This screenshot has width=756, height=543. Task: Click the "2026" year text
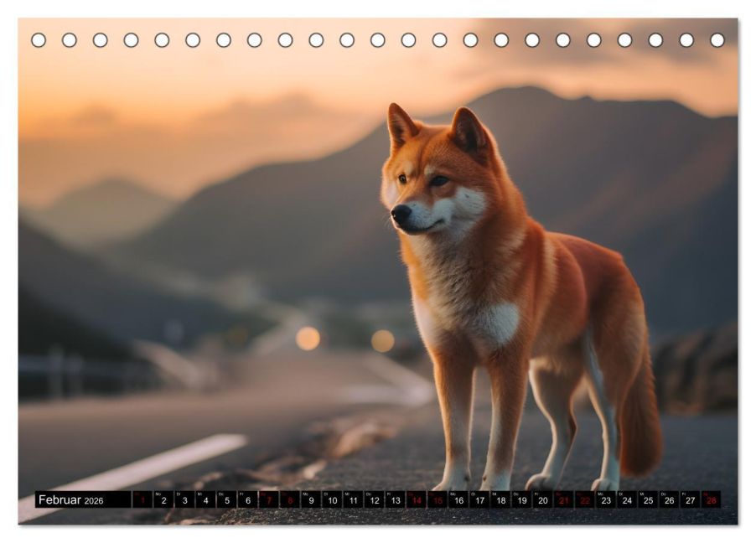point(94,500)
